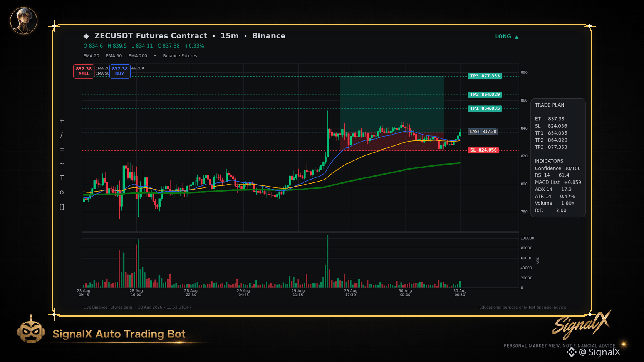Click the TP2 864.029 price tag
644x362 pixels.
(x=485, y=95)
